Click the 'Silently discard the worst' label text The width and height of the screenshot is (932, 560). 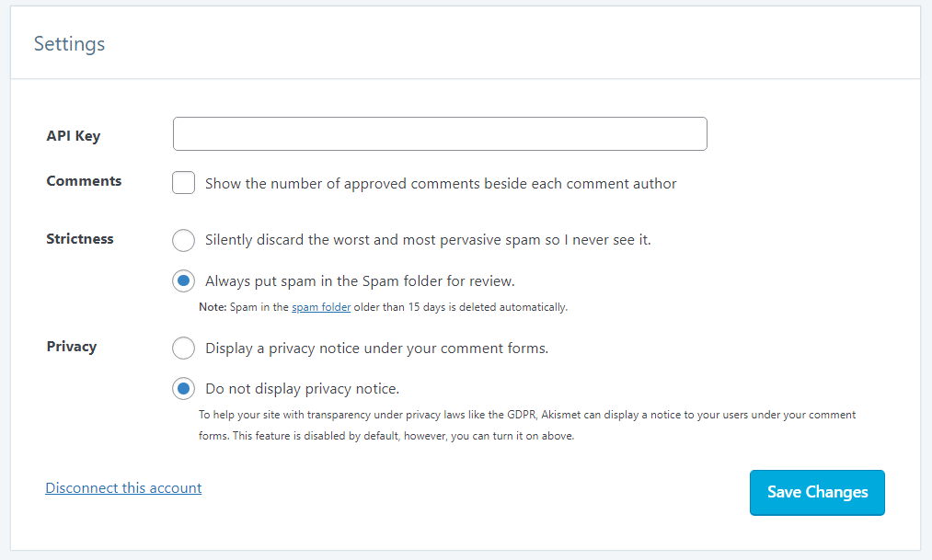[428, 240]
